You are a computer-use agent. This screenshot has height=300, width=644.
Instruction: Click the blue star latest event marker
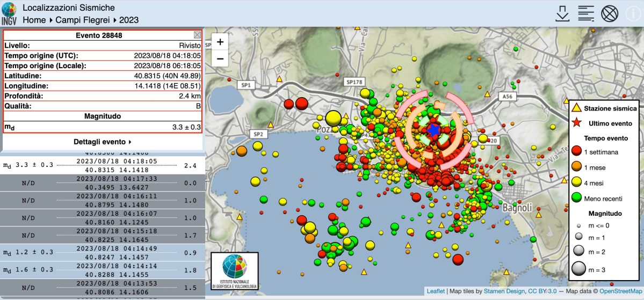click(x=434, y=129)
